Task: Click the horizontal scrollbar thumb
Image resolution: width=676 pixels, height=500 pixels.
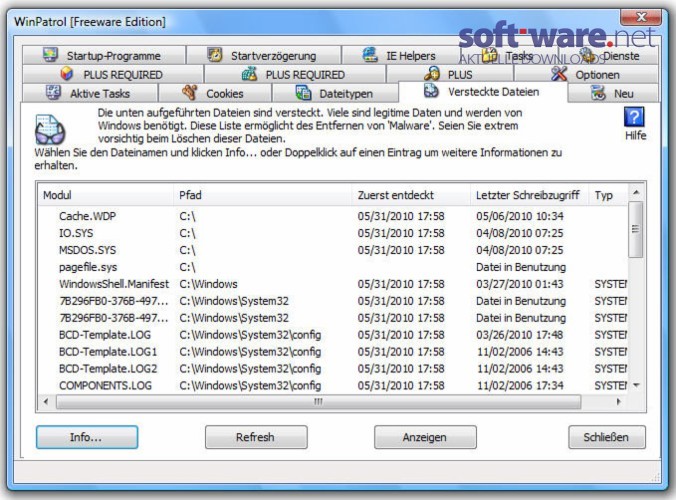Action: click(318, 402)
